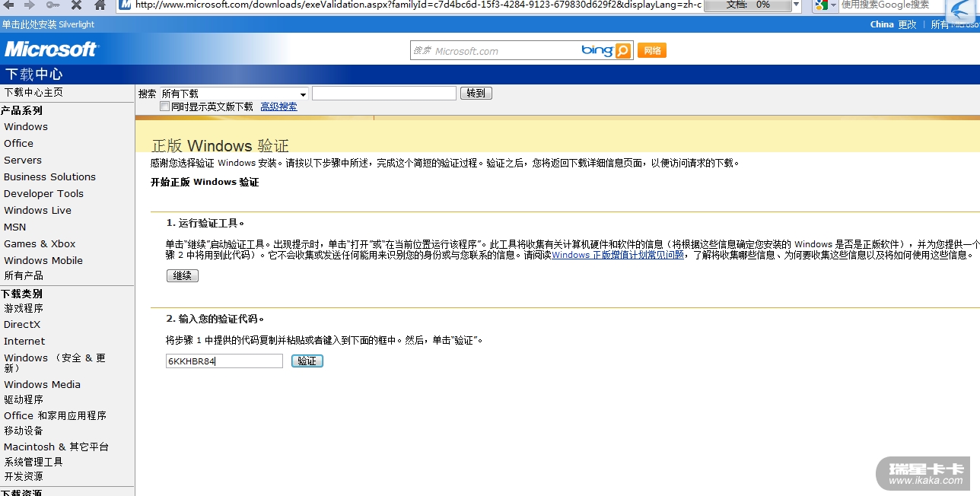
Task: Click the key icon in browser toolbar
Action: point(52,5)
